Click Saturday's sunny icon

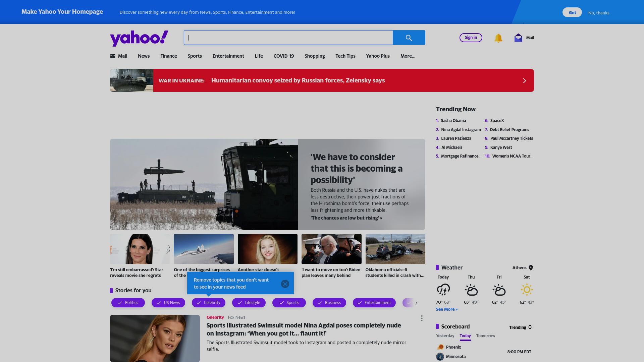(x=527, y=290)
